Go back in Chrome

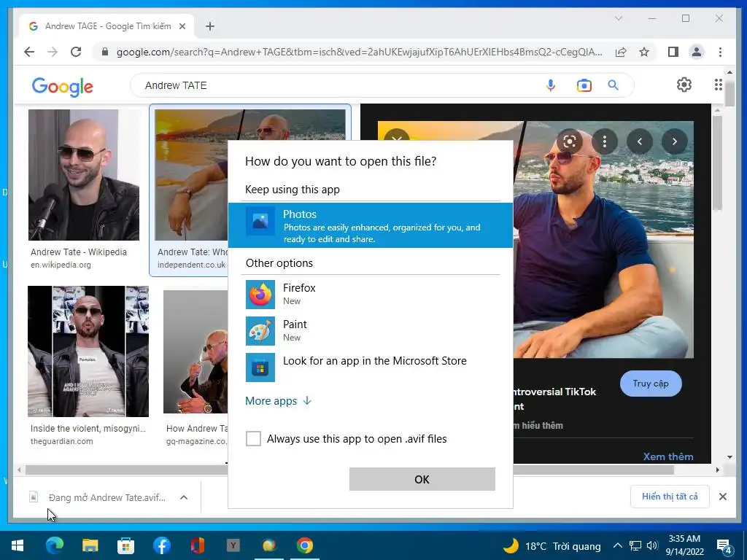29,52
